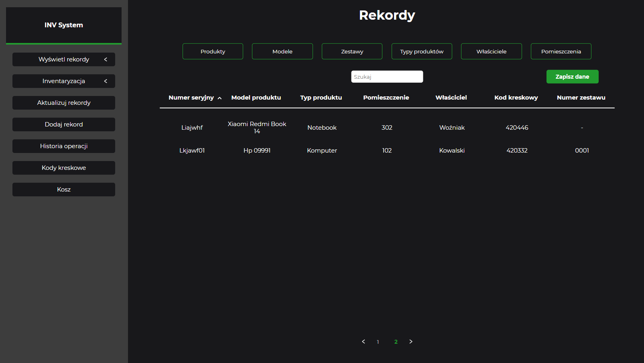Switch to the Pomieszczenia tab
This screenshot has width=644, height=363.
(561, 51)
